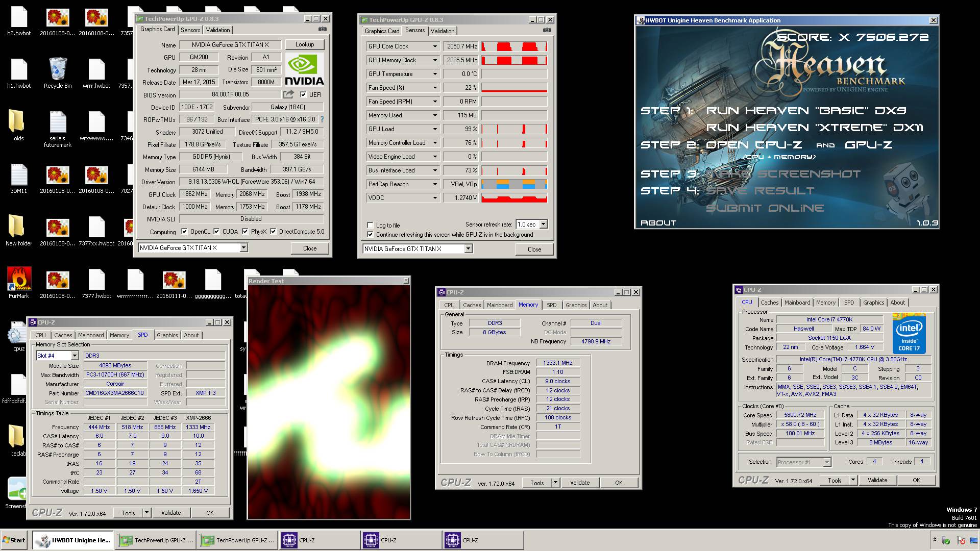Open the 7377xx.hwbot file icon
The width and height of the screenshot is (980, 551).
point(96,231)
